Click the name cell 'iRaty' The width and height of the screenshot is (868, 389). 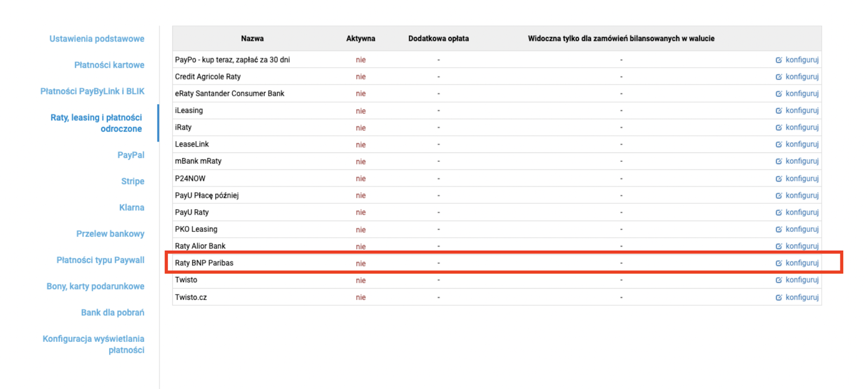coord(183,127)
